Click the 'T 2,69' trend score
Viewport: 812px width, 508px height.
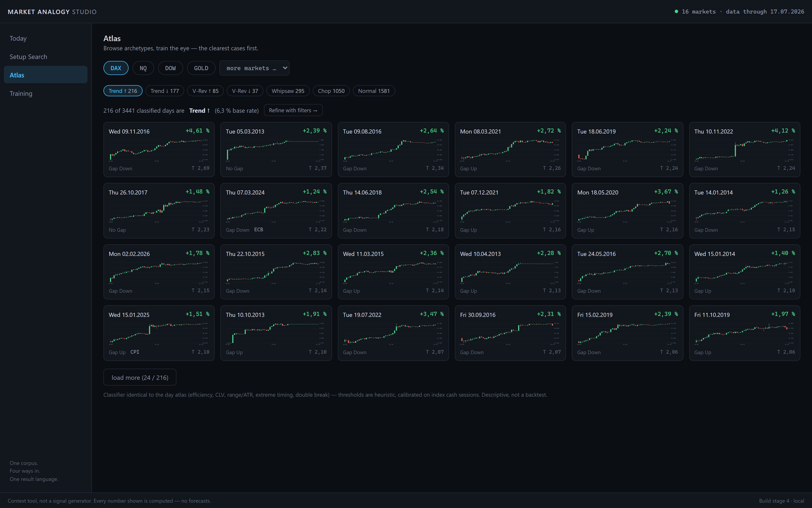[x=200, y=168]
